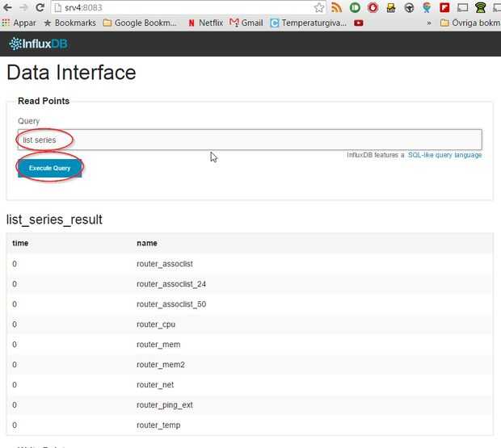Open the Övriga bokm folder
Viewport: 501px width, 448px height.
[x=470, y=23]
